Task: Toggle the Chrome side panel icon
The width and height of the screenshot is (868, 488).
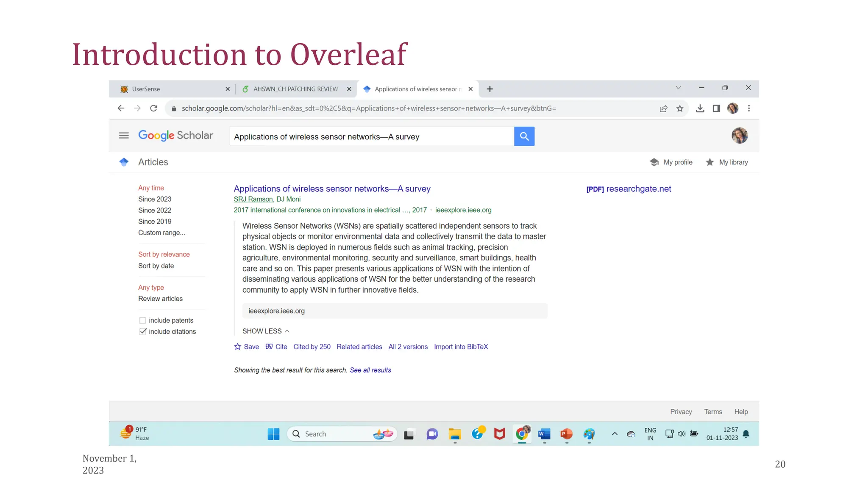Action: (x=716, y=108)
